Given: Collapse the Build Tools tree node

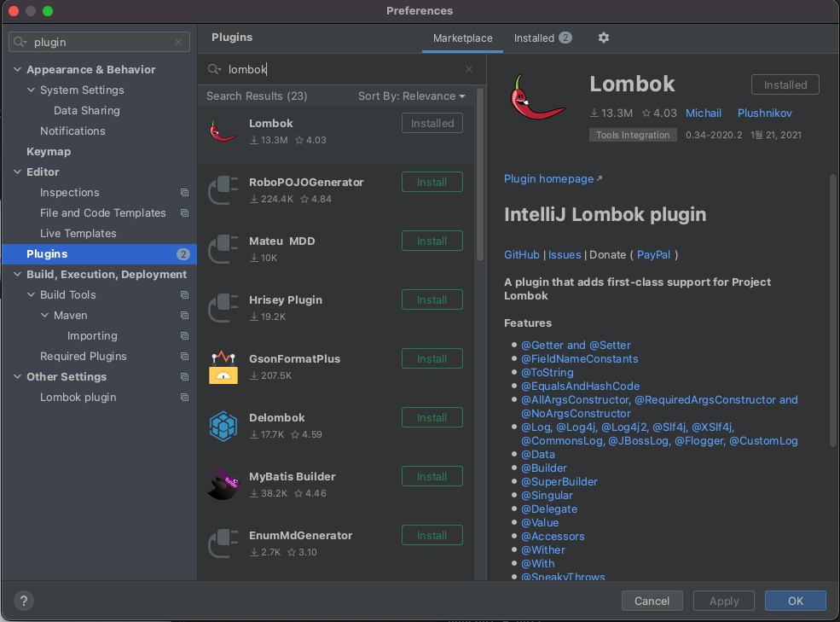Looking at the screenshot, I should point(31,294).
